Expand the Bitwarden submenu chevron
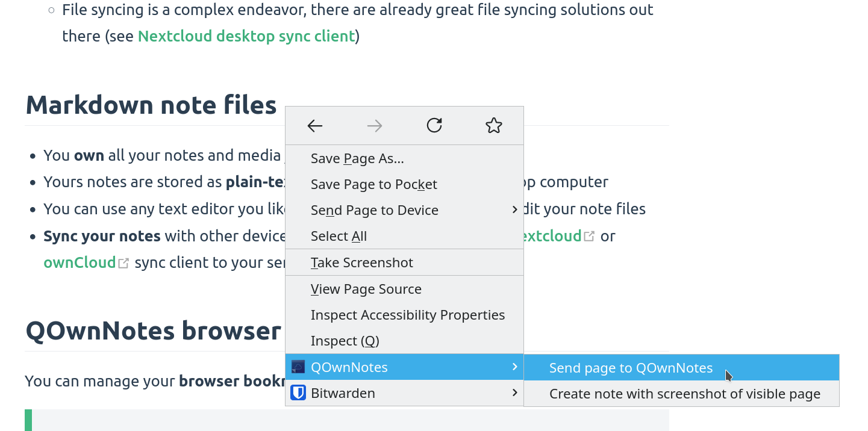Image resolution: width=868 pixels, height=431 pixels. point(514,392)
